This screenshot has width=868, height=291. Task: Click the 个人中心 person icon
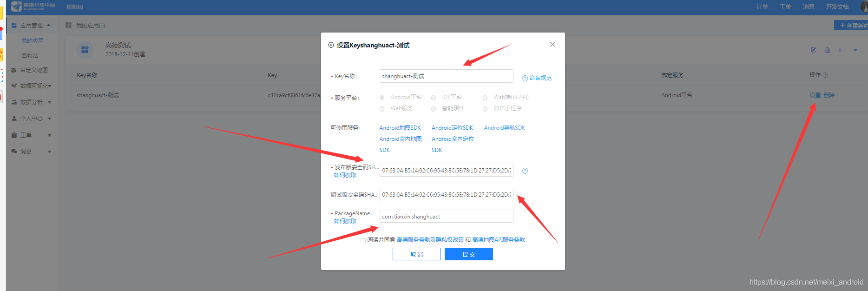tap(14, 119)
